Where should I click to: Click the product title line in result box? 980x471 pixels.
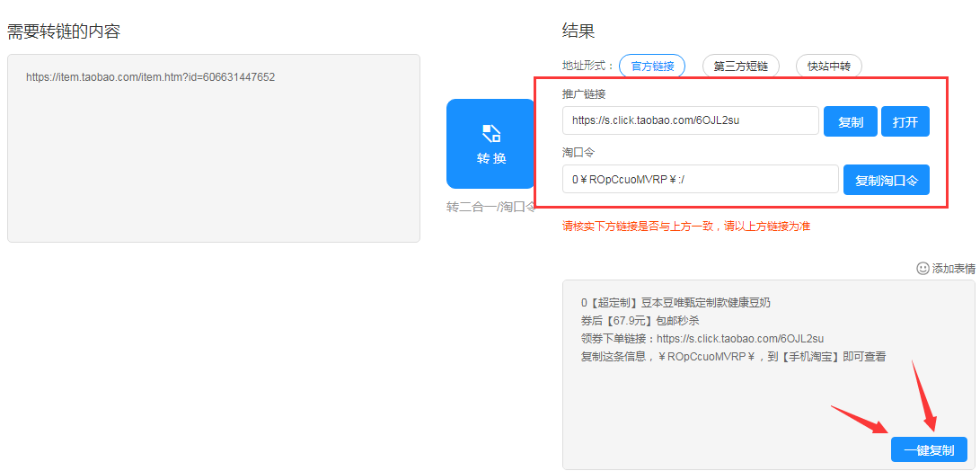675,302
